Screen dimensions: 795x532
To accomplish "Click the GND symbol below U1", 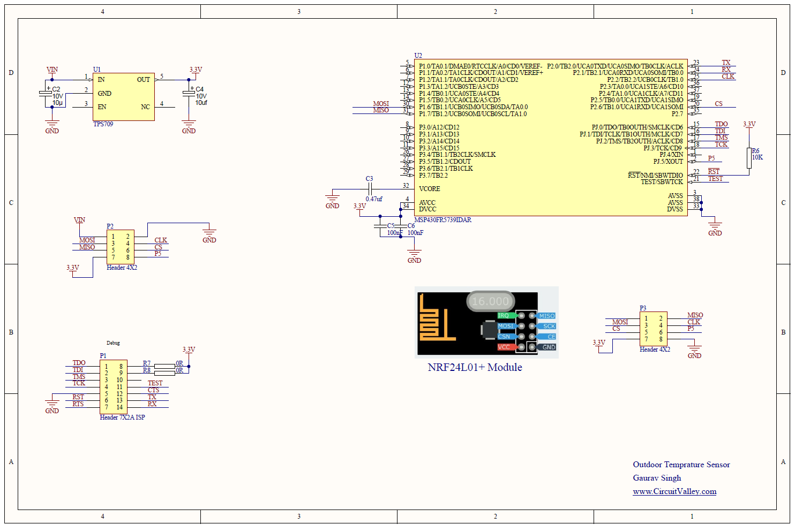I will (52, 126).
